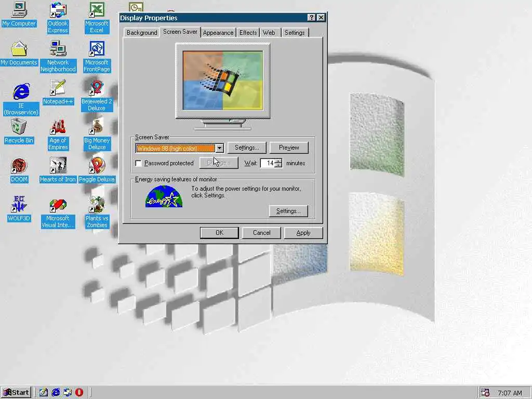Click Opera quick launch icon
Screen dimensions: 532x399
coord(79,392)
